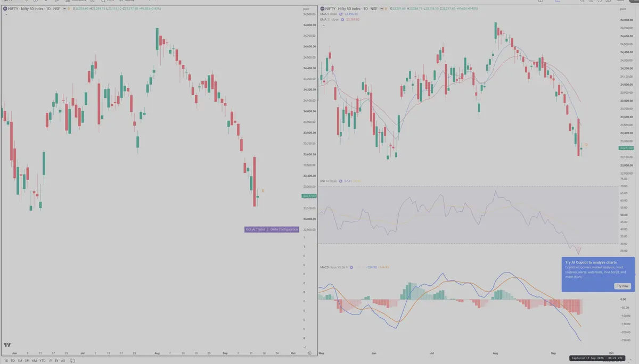
Task: Select the 3M time range button
Action: coord(27,361)
